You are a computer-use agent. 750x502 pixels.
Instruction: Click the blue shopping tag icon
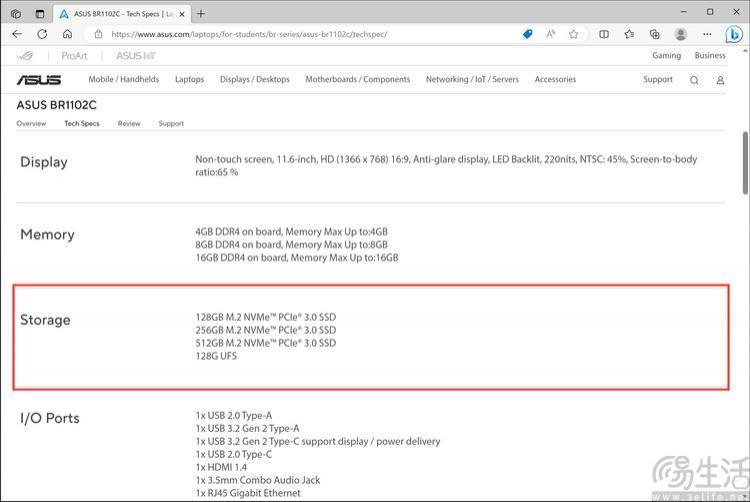click(528, 34)
